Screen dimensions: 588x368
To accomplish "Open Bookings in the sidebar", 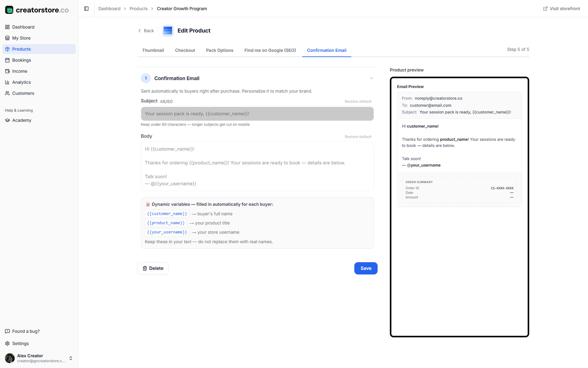I will pos(39,60).
